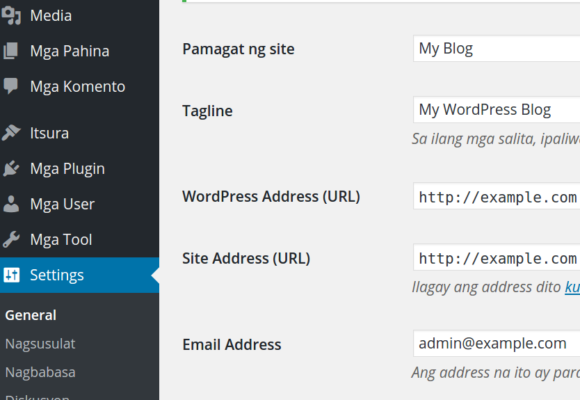580x400 pixels.
Task: Click the Mga Plugin plug icon
Action: point(11,168)
